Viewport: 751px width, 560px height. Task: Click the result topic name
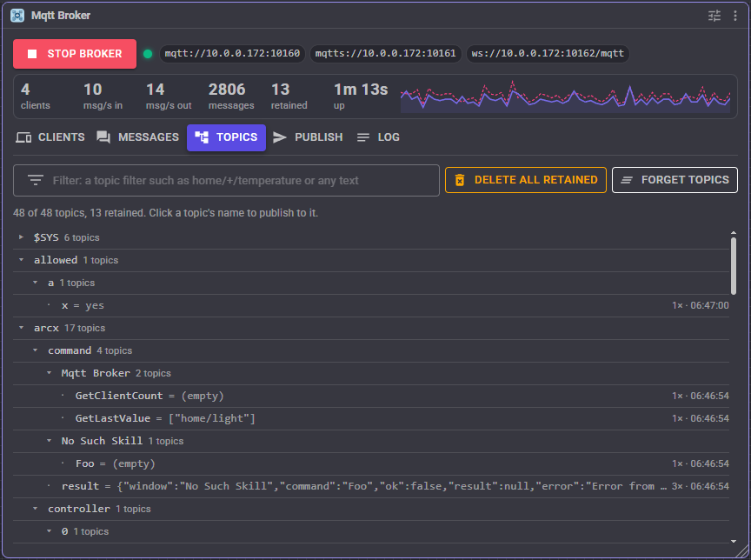click(80, 486)
